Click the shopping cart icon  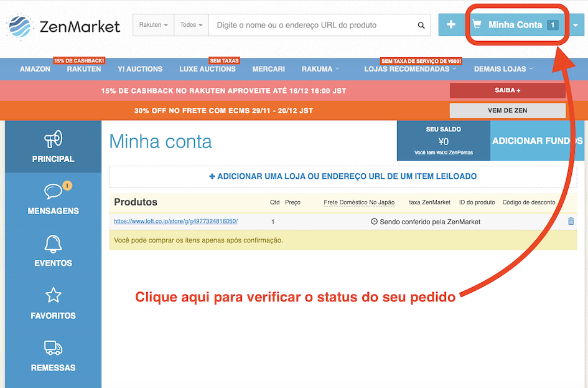[x=477, y=24]
